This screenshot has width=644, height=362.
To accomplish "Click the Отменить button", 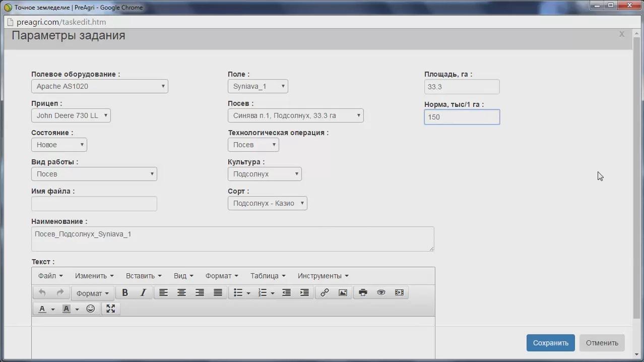I will click(x=602, y=343).
